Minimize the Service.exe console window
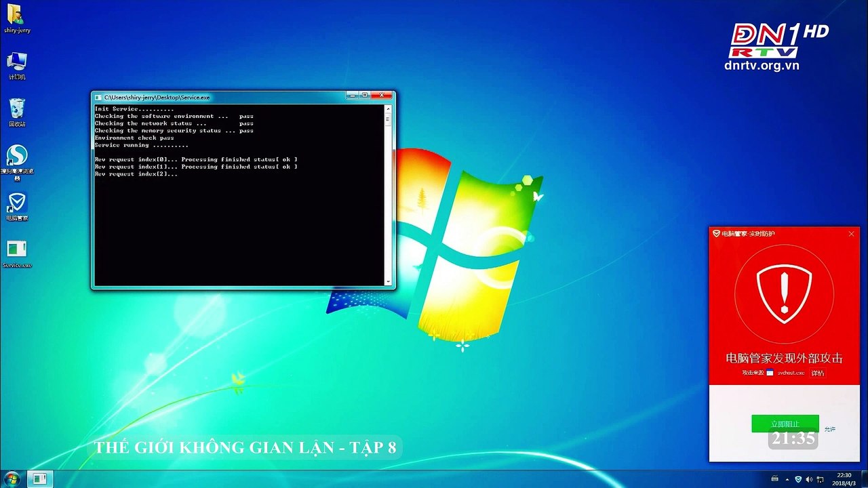Image resolution: width=868 pixels, height=488 pixels. point(353,96)
